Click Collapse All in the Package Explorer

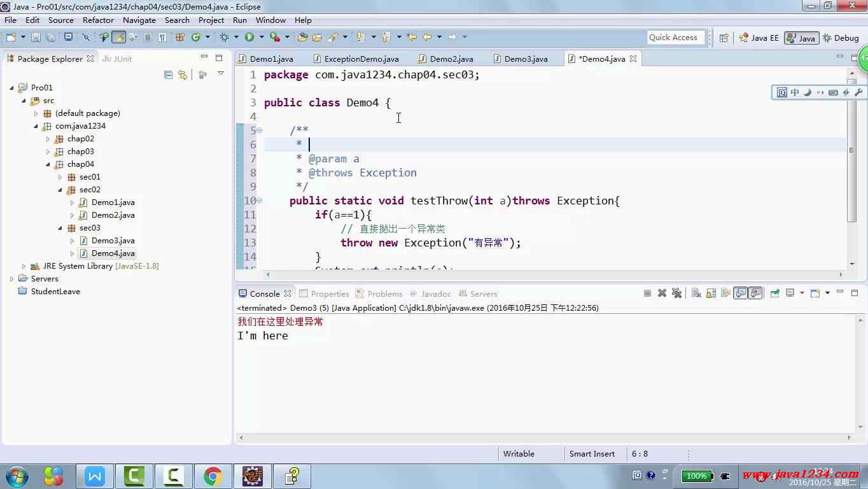click(x=168, y=74)
